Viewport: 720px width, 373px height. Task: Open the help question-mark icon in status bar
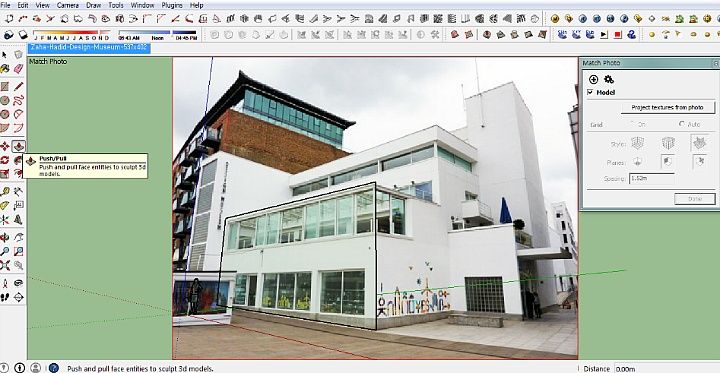pyautogui.click(x=54, y=368)
